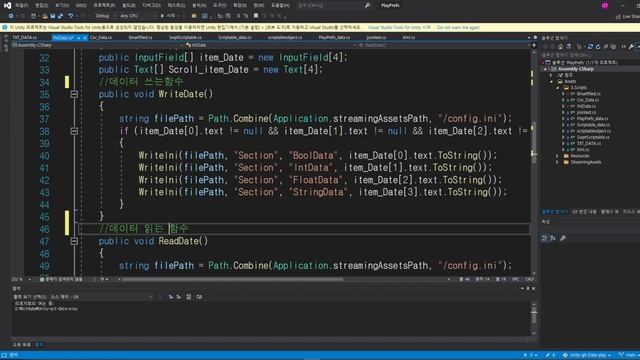Click 'Do not warn me again' link
Image resolution: width=640 pixels, height=360 pixels.
pos(458,27)
